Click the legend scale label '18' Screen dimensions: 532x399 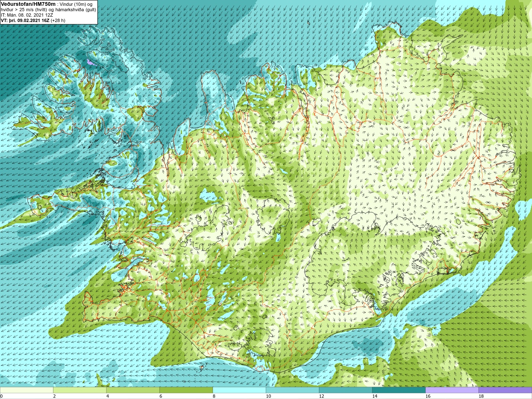click(x=481, y=396)
